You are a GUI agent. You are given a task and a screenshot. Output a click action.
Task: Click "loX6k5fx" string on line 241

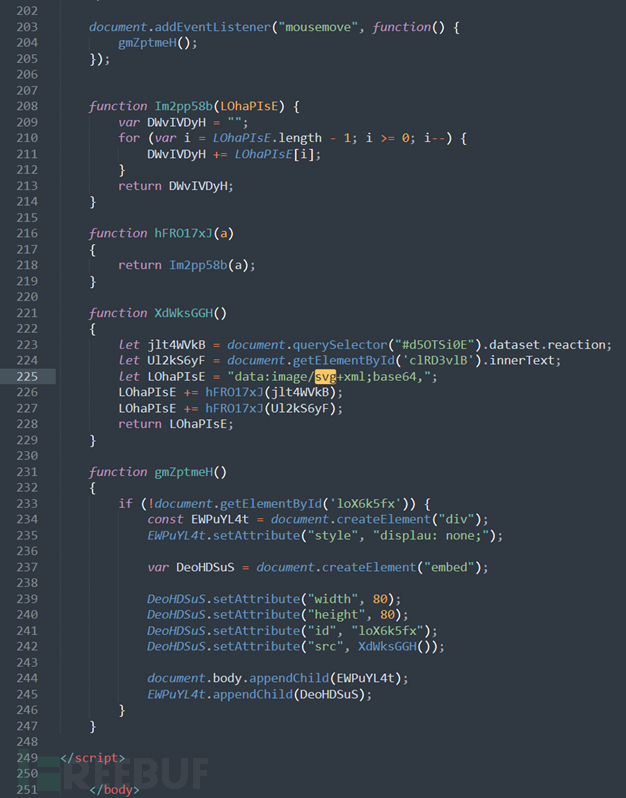[x=387, y=631]
